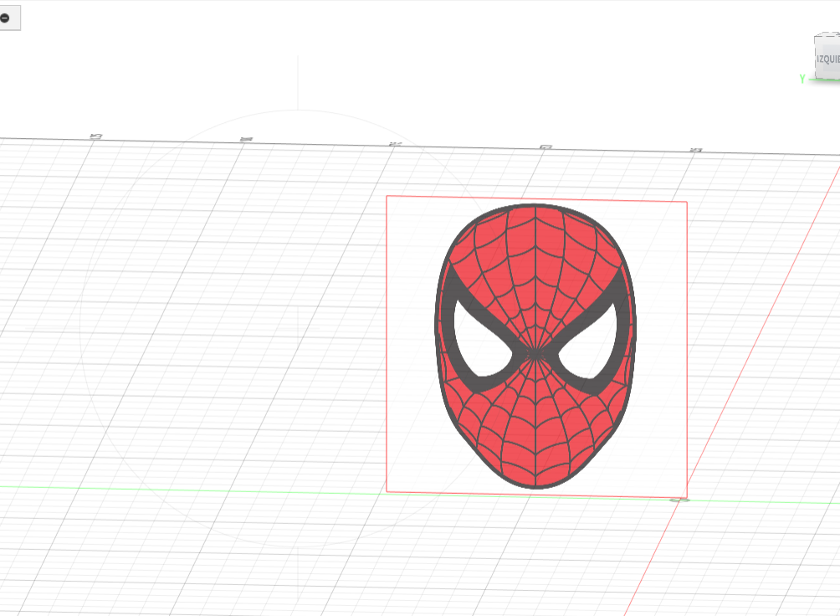The height and width of the screenshot is (616, 840).
Task: Click the IZQUIERDA face of the ViewCube
Action: (x=828, y=59)
